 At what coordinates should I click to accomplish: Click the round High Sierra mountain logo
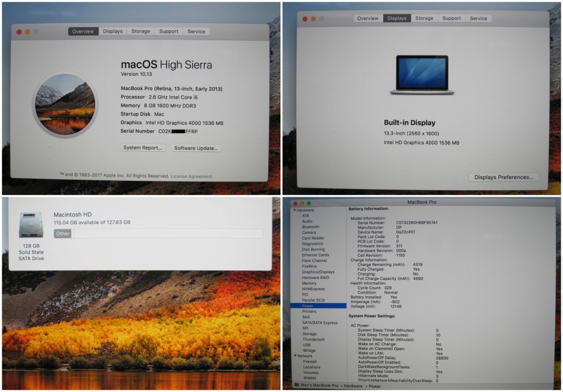point(65,104)
